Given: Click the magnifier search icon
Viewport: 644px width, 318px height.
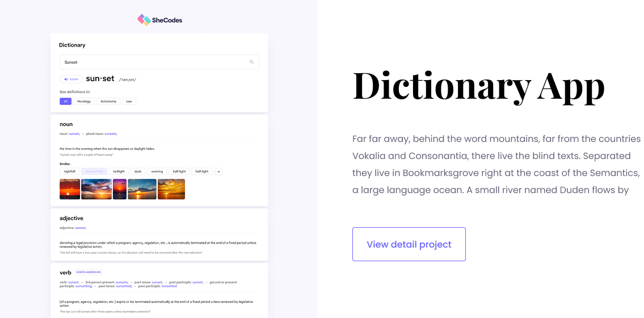Looking at the screenshot, I should click(252, 62).
